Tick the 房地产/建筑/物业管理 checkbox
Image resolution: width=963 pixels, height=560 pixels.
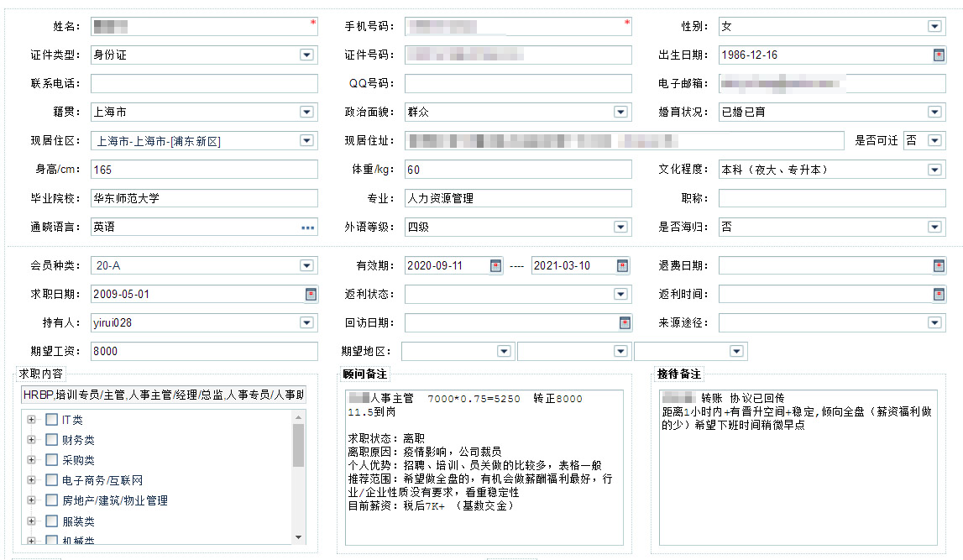click(x=51, y=500)
